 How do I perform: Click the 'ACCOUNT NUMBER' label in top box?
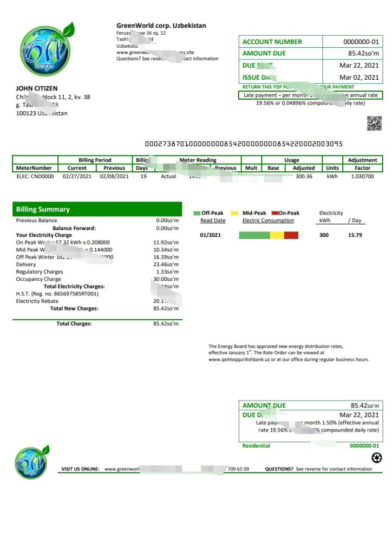(x=272, y=42)
